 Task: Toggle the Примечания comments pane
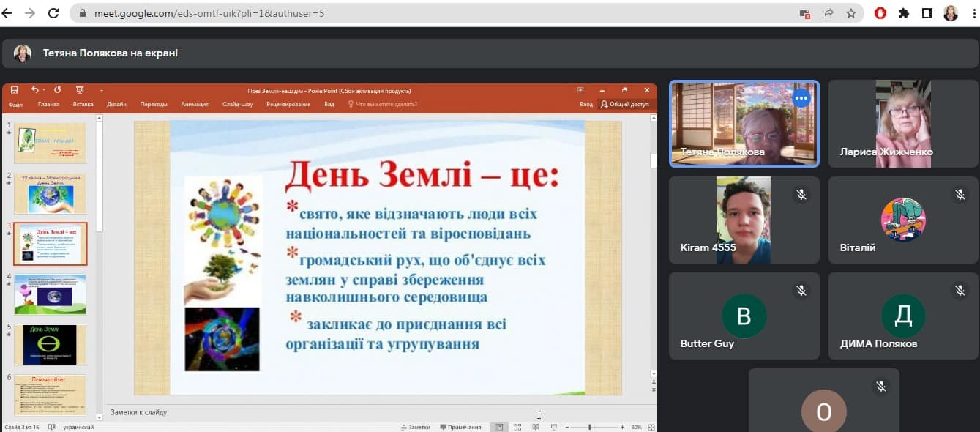click(x=460, y=427)
